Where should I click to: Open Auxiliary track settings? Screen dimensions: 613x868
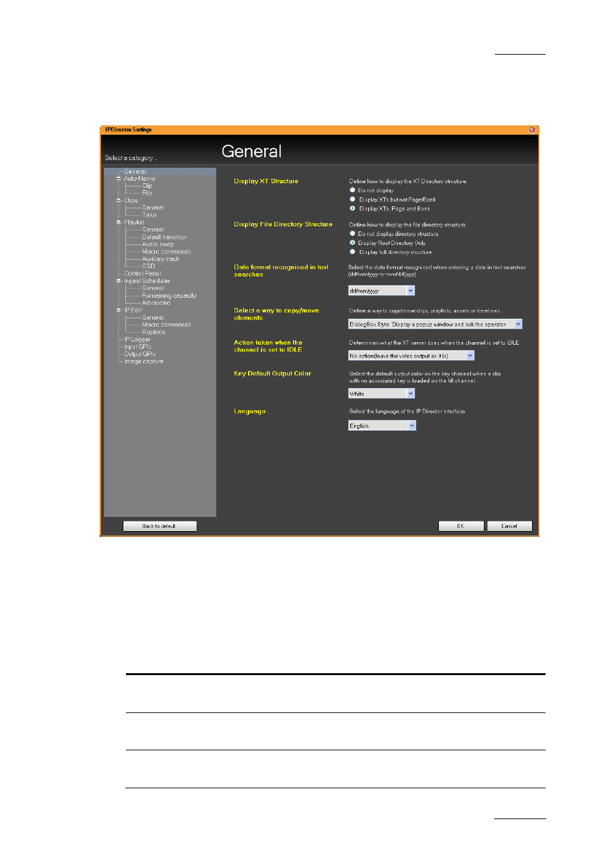point(161,259)
